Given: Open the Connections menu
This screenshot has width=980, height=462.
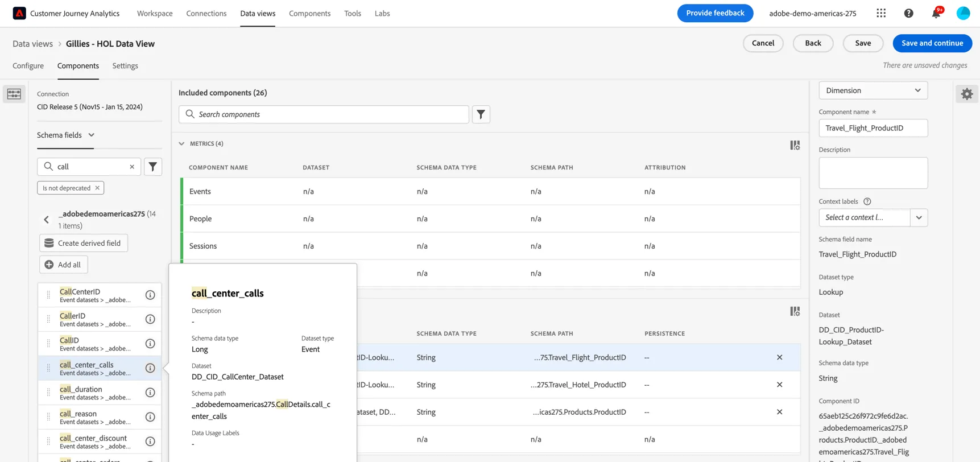Looking at the screenshot, I should 206,13.
